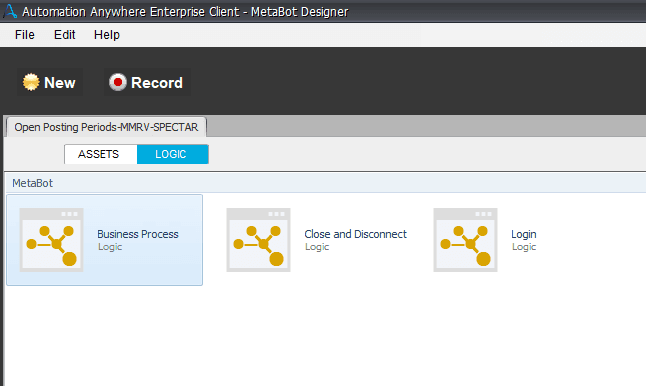The image size is (646, 386).
Task: Select the Login logic icon
Action: coord(466,240)
